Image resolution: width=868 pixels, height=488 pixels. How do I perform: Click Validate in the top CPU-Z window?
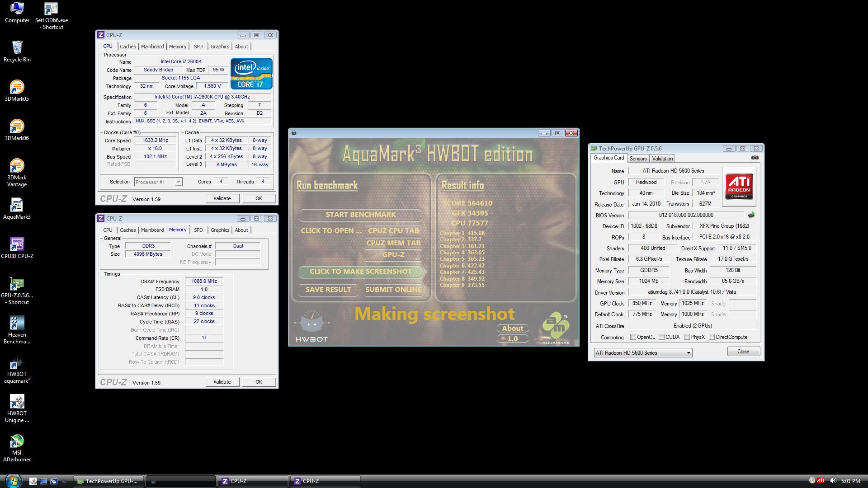pyautogui.click(x=222, y=198)
